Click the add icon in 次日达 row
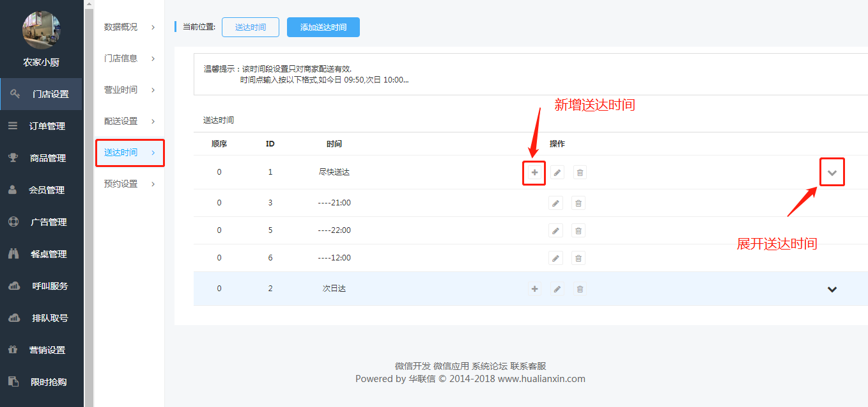This screenshot has width=868, height=407. coord(534,289)
